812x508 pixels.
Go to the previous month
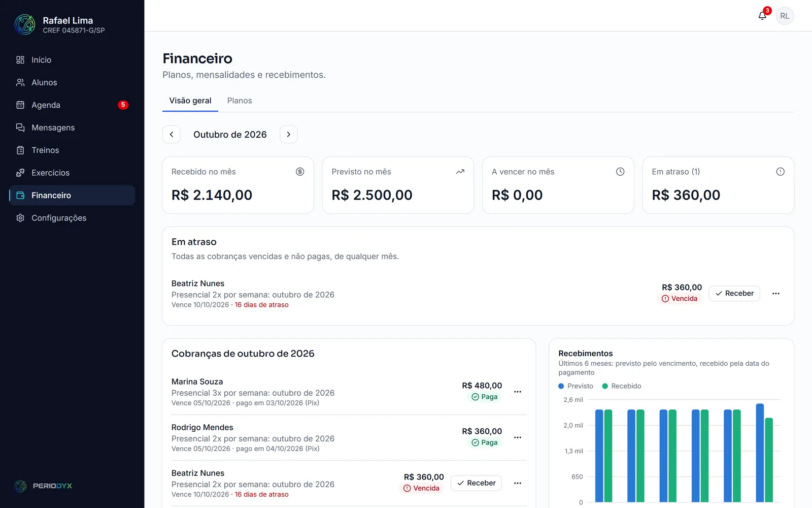point(172,135)
